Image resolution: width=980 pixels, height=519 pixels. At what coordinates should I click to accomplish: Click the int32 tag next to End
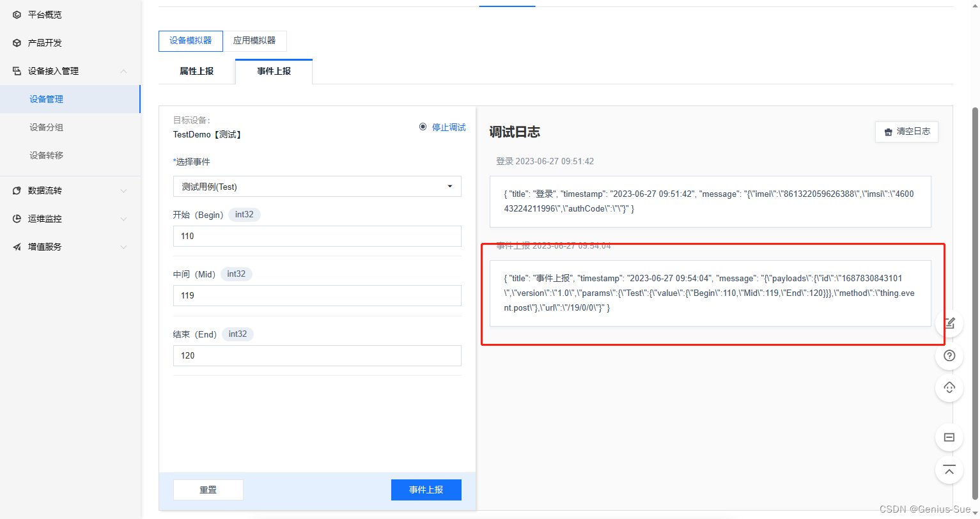238,334
